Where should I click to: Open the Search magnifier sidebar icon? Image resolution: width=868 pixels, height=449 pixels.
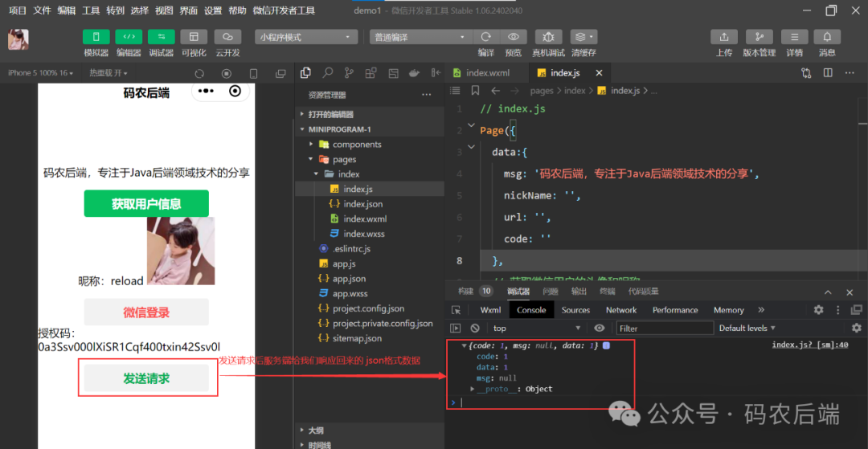(x=328, y=72)
